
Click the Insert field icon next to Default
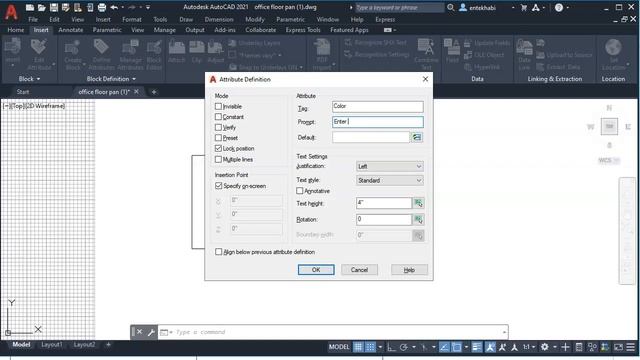pos(417,137)
